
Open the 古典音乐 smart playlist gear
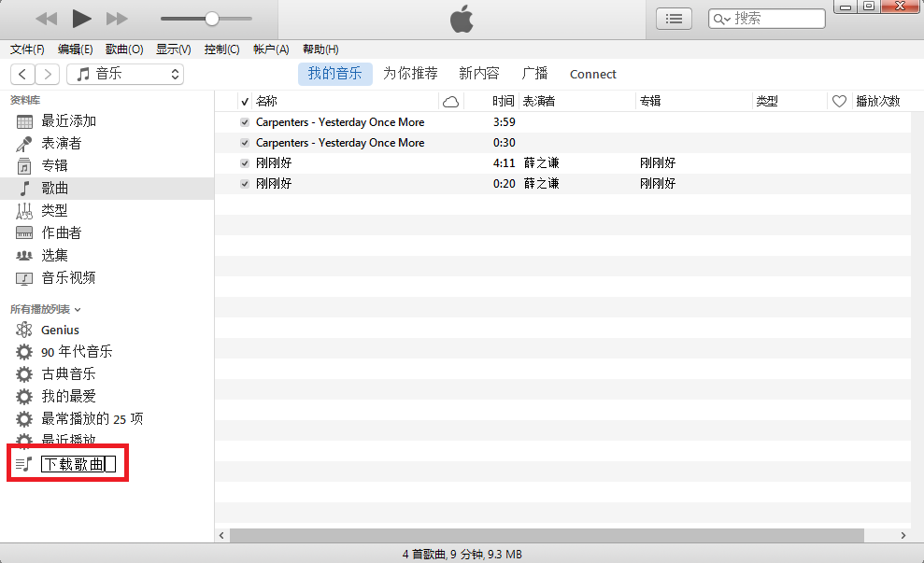[x=24, y=374]
